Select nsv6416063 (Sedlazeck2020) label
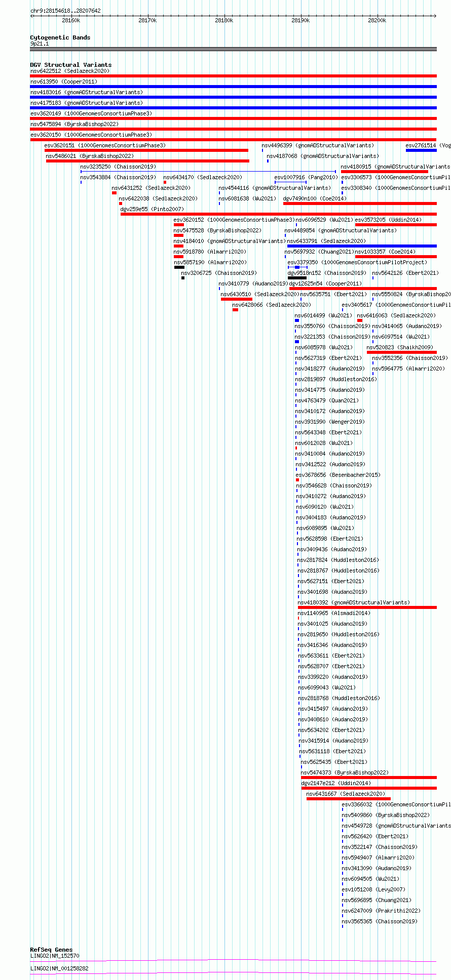The width and height of the screenshot is (451, 980). pos(396,315)
